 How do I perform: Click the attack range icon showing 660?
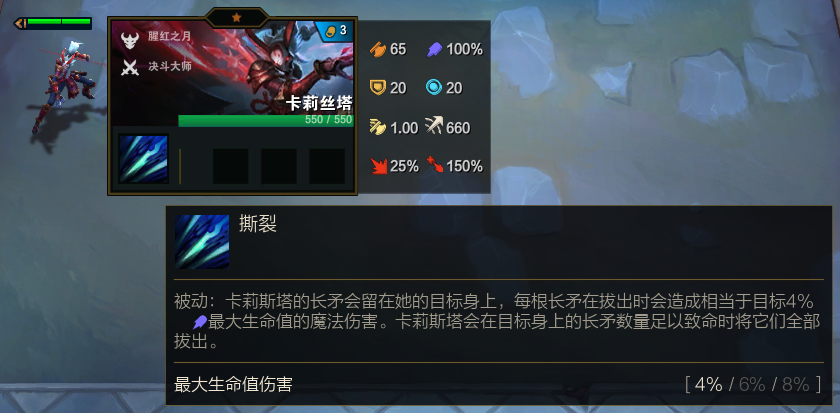coord(434,127)
